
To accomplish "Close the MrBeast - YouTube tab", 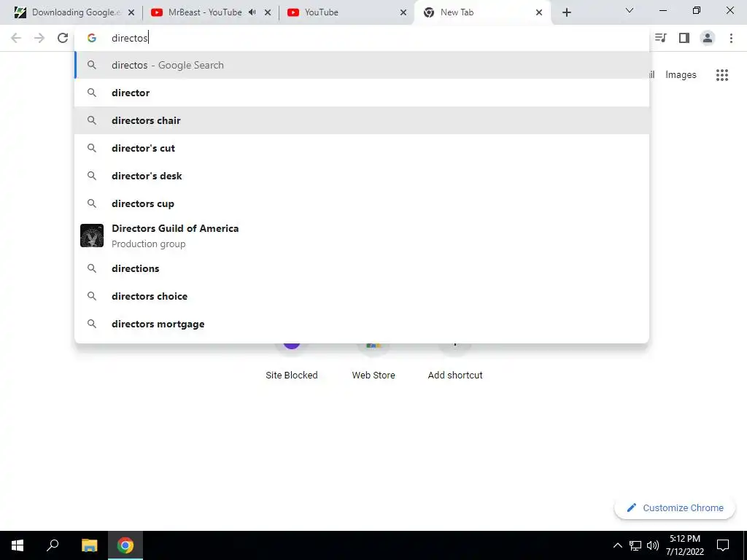I will tap(268, 12).
